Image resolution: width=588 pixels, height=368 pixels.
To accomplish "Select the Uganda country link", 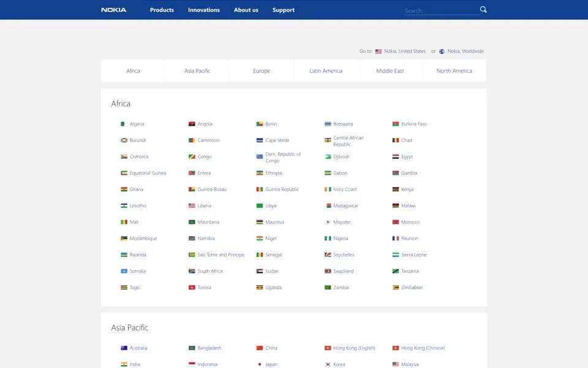I will click(273, 287).
